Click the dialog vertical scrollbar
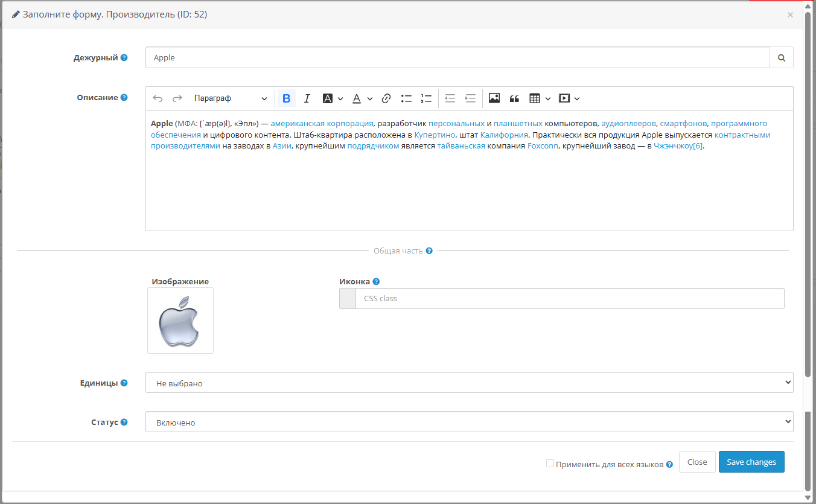Screen dimensions: 816x504 tap(808, 193)
